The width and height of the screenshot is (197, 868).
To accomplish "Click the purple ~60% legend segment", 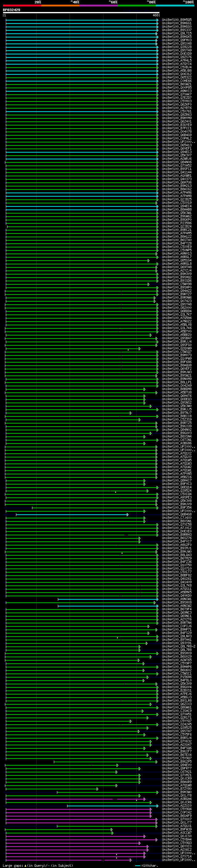I will 99,6.
